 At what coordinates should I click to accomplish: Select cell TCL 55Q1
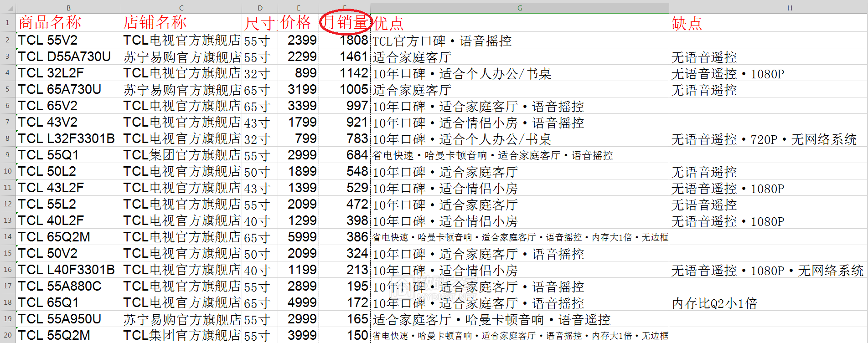click(68, 155)
